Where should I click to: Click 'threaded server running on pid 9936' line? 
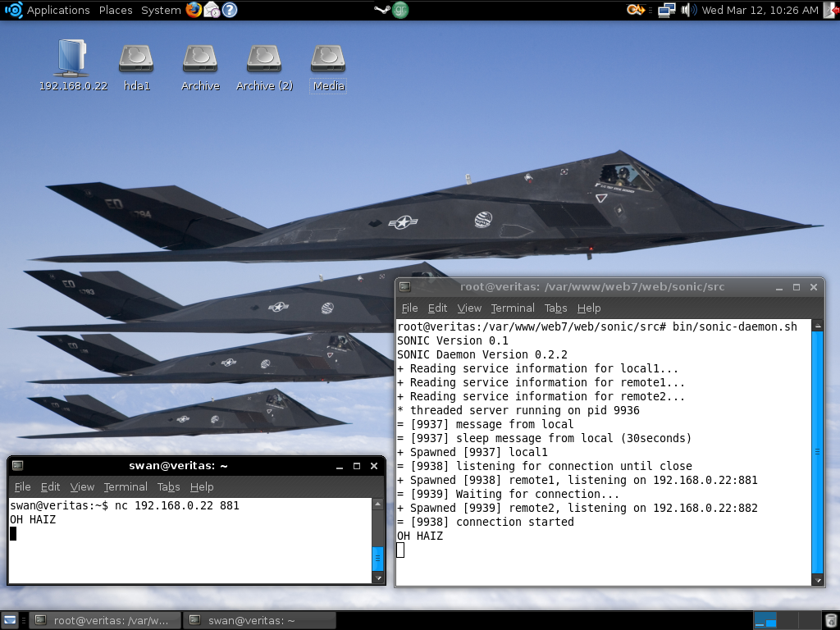(518, 410)
